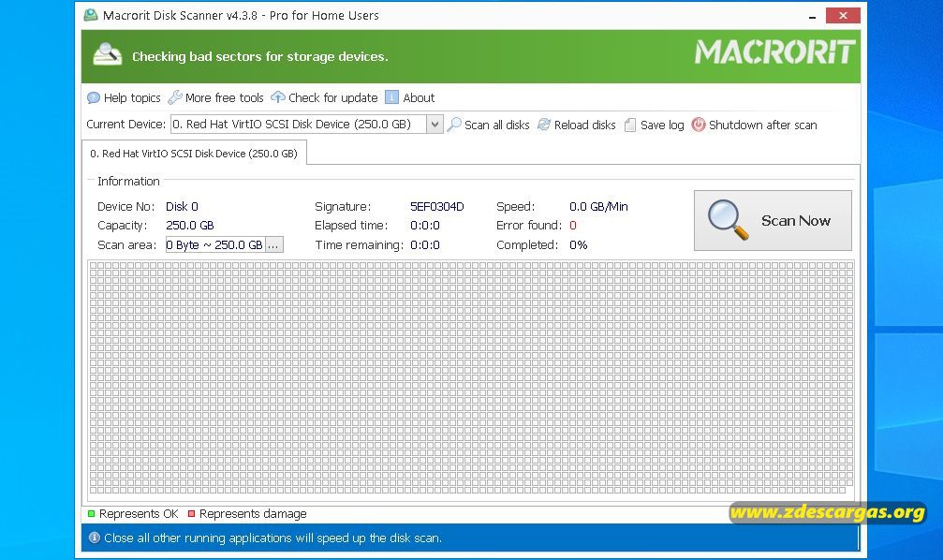
Task: Check for update
Action: (x=324, y=97)
